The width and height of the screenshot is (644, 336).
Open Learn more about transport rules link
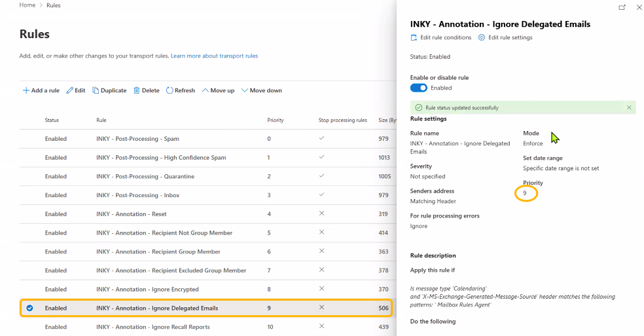coord(215,56)
